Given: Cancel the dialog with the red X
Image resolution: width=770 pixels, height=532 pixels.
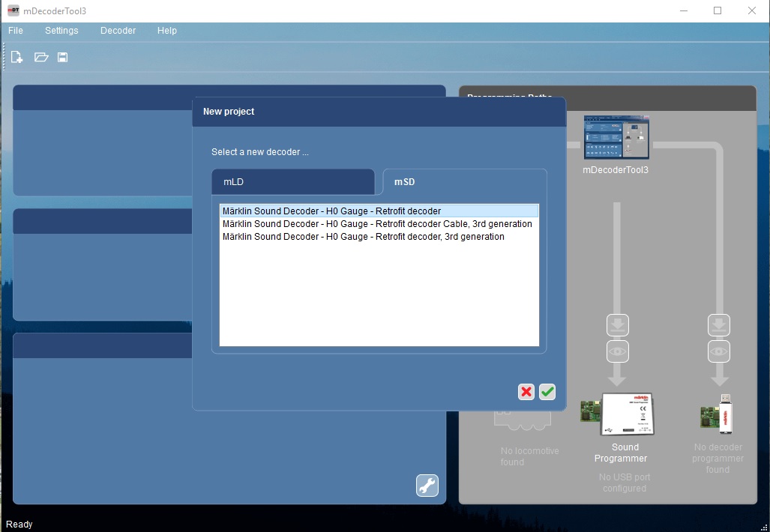Looking at the screenshot, I should pos(526,392).
